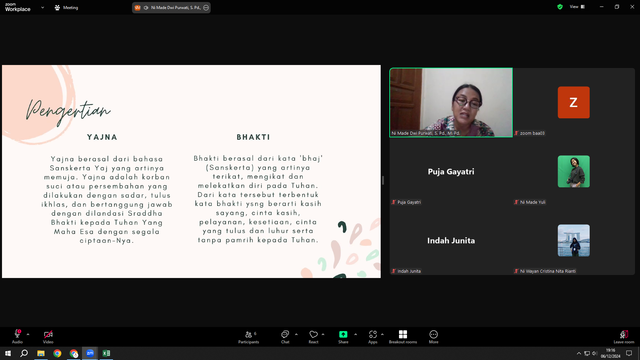Screen dimensions: 640x360
Task: Open the Apps menu
Action: click(x=373, y=337)
